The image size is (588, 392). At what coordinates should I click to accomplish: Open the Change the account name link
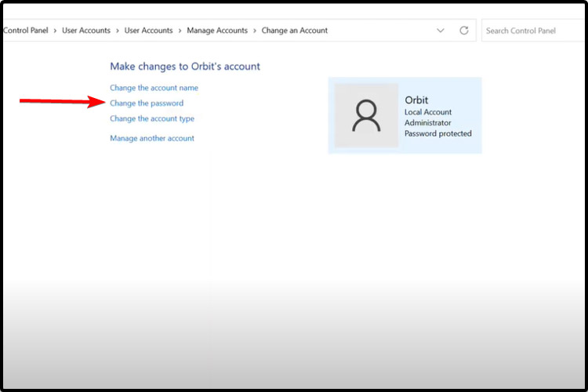pyautogui.click(x=154, y=88)
